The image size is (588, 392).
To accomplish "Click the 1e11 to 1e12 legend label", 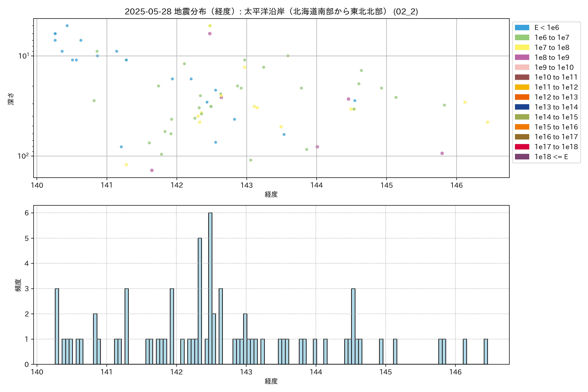I will point(556,87).
